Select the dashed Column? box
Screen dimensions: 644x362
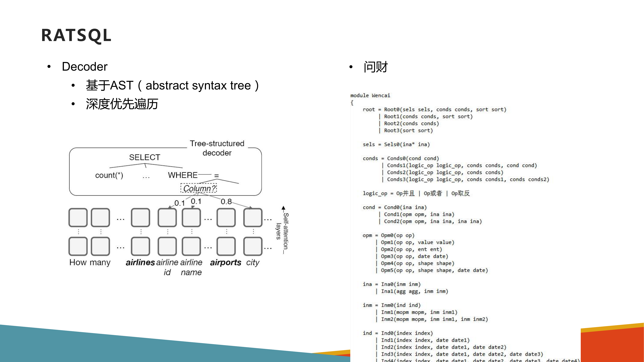tap(199, 188)
